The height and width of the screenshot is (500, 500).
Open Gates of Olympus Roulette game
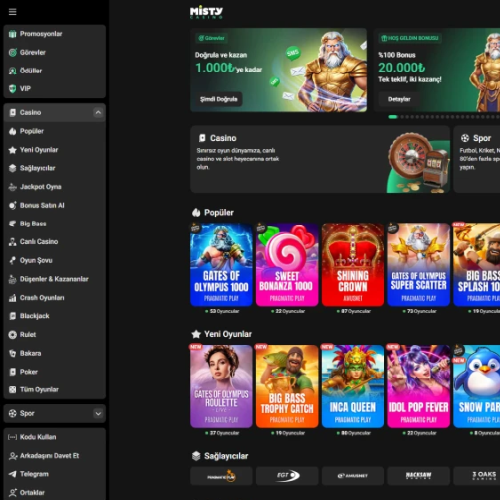click(x=221, y=387)
